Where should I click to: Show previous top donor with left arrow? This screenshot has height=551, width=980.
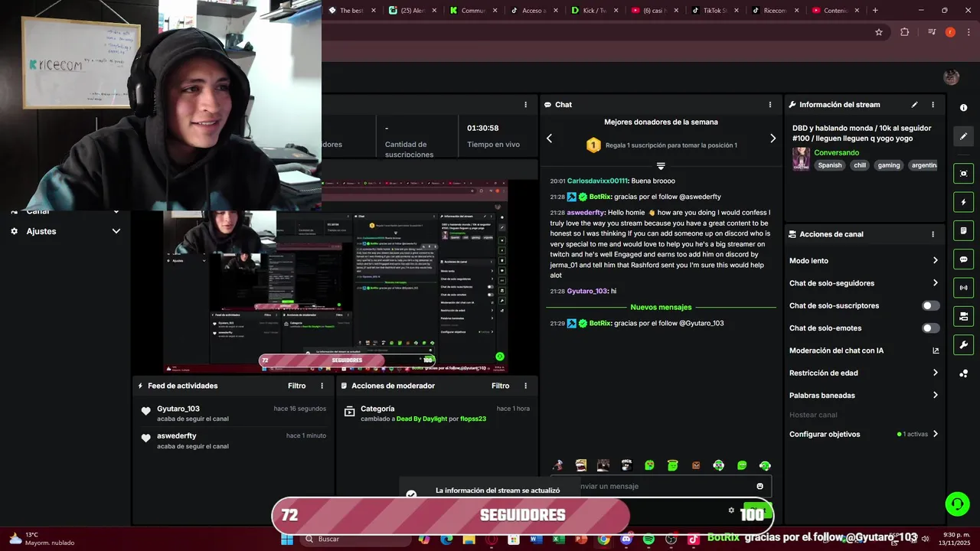point(549,139)
